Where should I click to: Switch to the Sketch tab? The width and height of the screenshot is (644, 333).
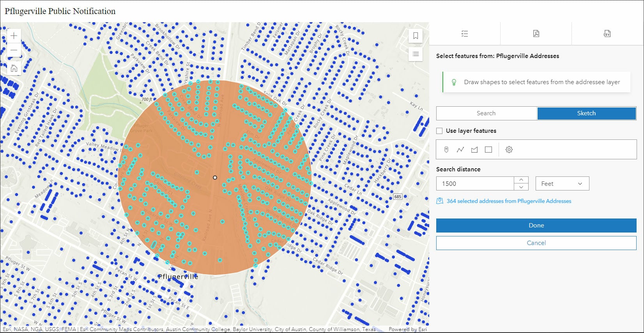coord(586,113)
